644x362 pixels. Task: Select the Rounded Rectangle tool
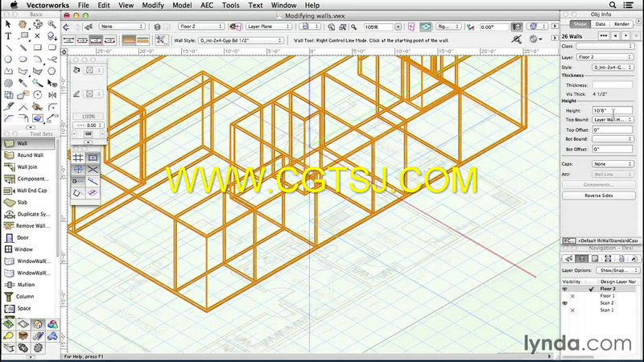tap(52, 47)
